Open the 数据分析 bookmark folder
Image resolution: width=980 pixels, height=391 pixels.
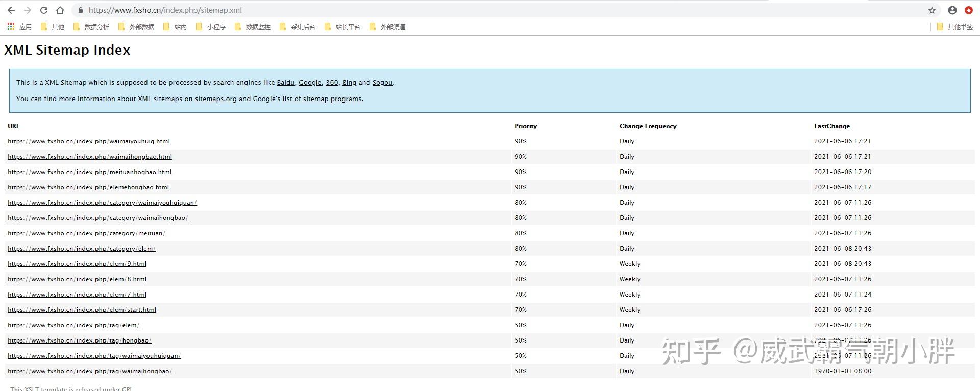[x=91, y=27]
